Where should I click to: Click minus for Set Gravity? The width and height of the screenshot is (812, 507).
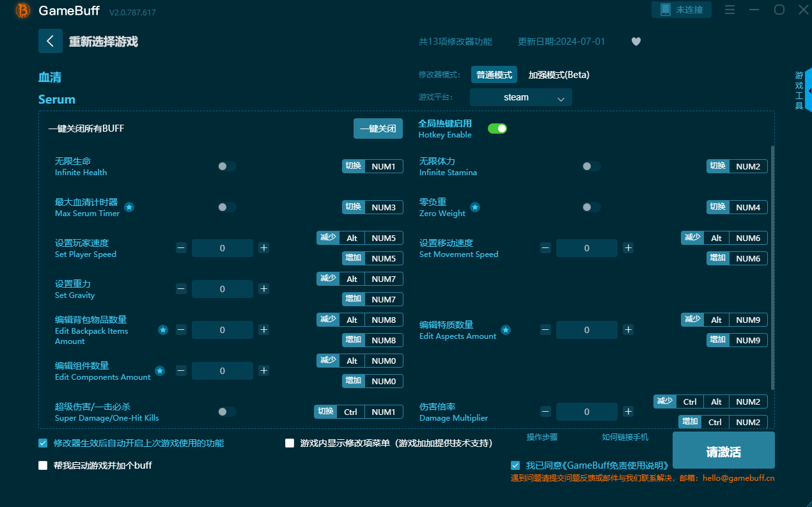coord(182,289)
